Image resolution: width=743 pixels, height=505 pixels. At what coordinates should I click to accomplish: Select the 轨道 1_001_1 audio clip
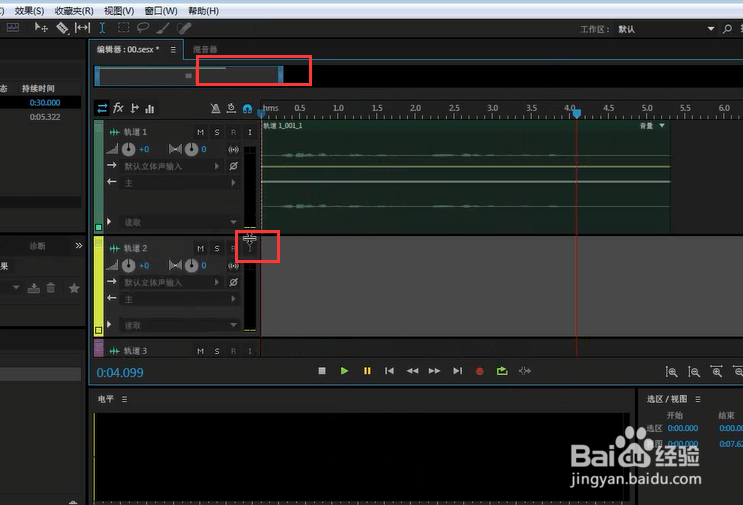tap(466, 176)
